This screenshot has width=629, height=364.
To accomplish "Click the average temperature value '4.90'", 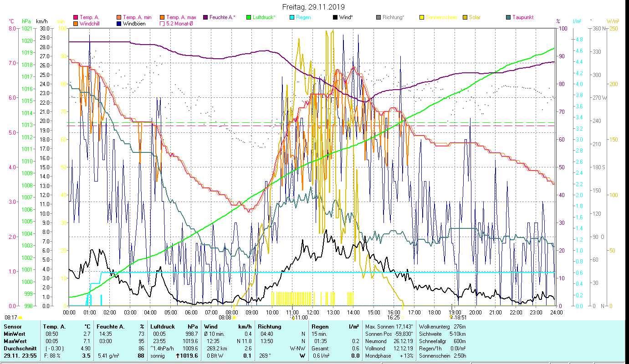I will pos(86,349).
